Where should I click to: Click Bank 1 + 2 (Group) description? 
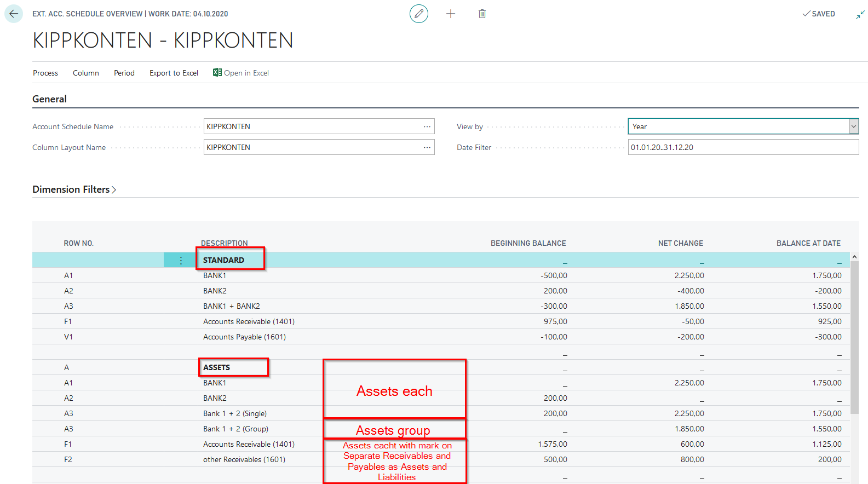[235, 429]
